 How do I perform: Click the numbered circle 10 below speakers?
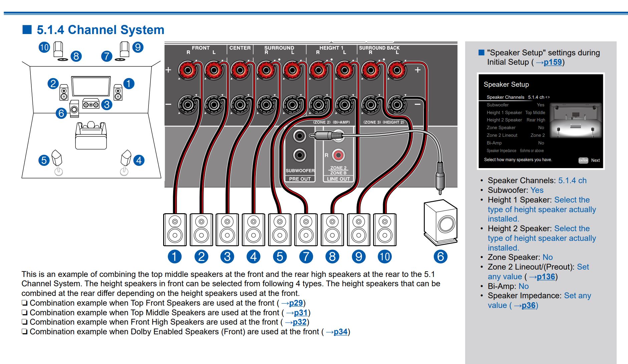pyautogui.click(x=384, y=257)
